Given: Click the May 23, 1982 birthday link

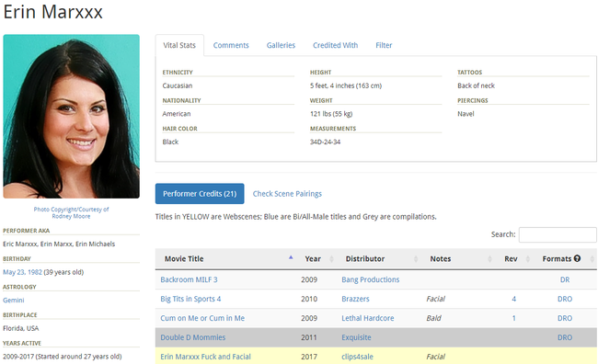Looking at the screenshot, I should (22, 272).
